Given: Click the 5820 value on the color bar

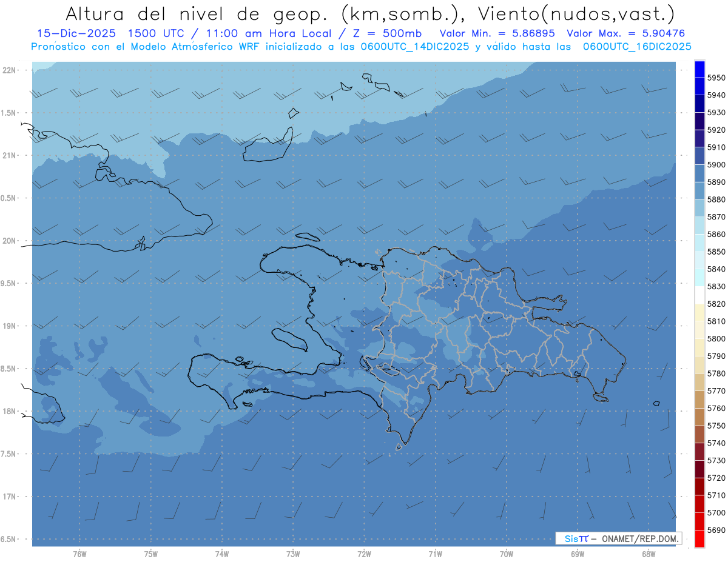Looking at the screenshot, I should coord(716,304).
